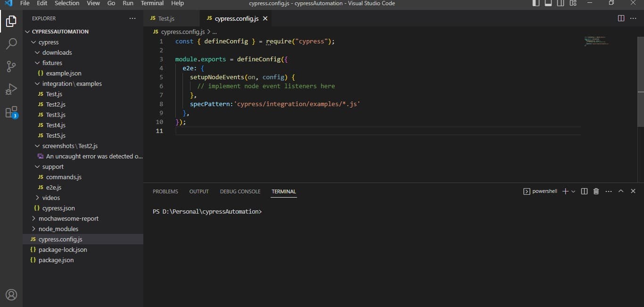
Task: Open the File menu
Action: [x=25, y=3]
